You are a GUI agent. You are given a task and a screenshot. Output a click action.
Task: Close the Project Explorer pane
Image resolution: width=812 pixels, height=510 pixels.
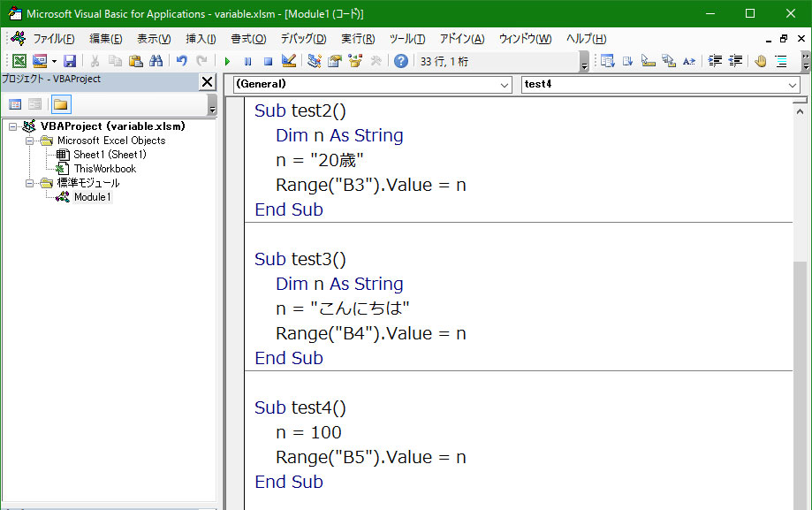(x=207, y=81)
